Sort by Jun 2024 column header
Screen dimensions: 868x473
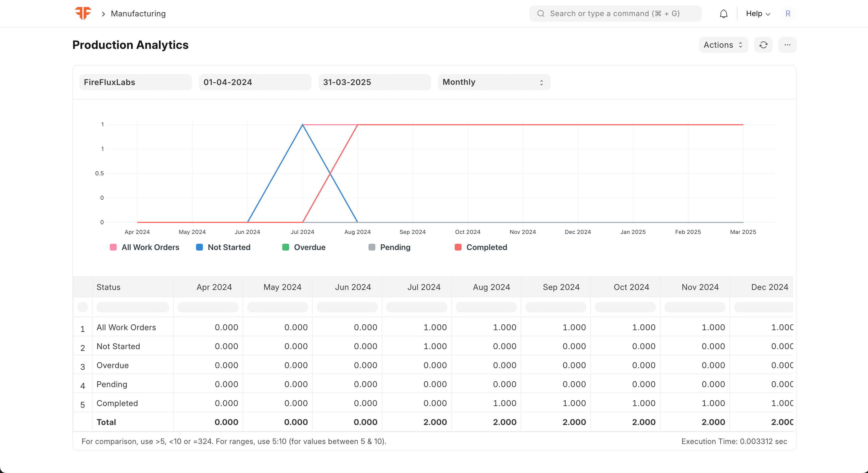coord(347,287)
